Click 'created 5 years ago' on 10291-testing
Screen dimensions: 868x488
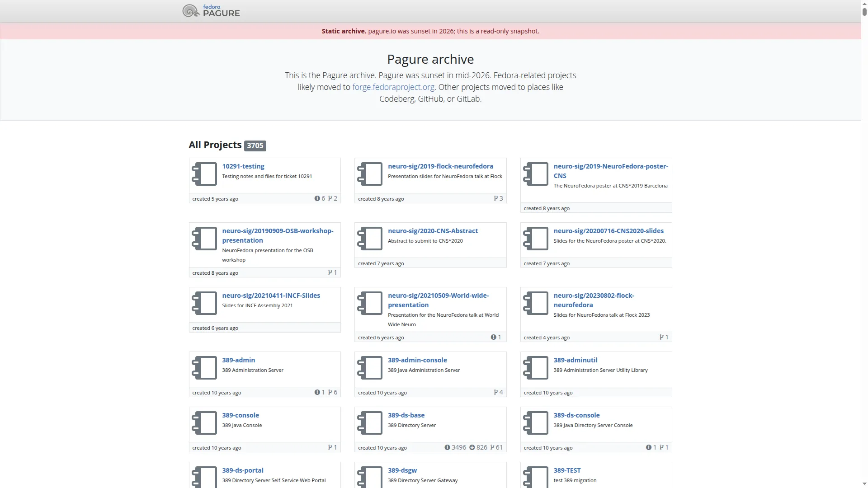(215, 199)
